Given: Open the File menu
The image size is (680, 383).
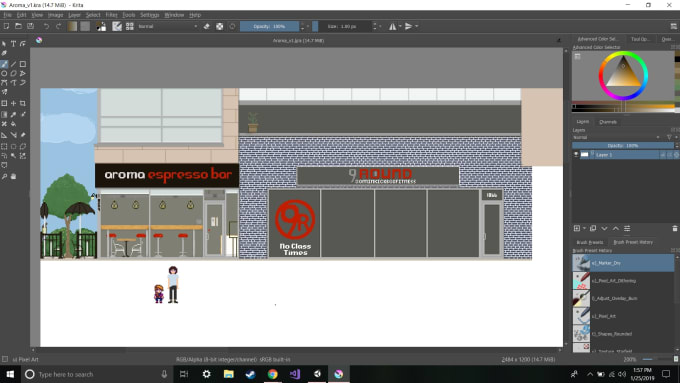Looking at the screenshot, I should 7,15.
